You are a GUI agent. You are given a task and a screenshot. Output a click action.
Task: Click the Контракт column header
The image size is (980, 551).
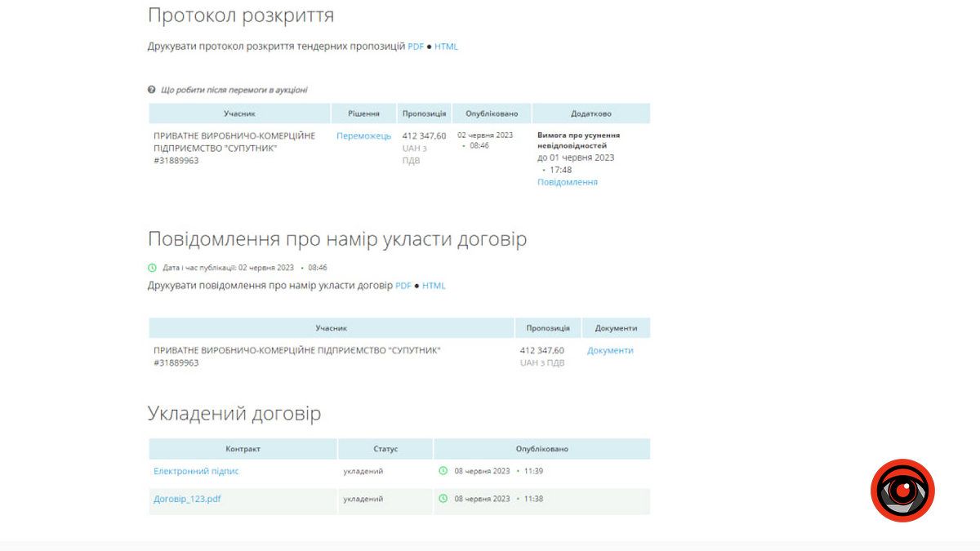(243, 449)
